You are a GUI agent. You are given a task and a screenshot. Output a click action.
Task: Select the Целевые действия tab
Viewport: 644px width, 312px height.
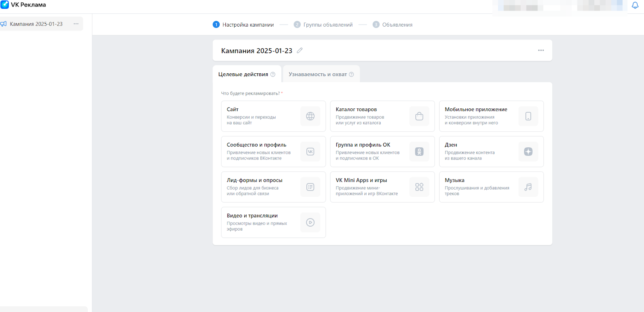pos(243,74)
